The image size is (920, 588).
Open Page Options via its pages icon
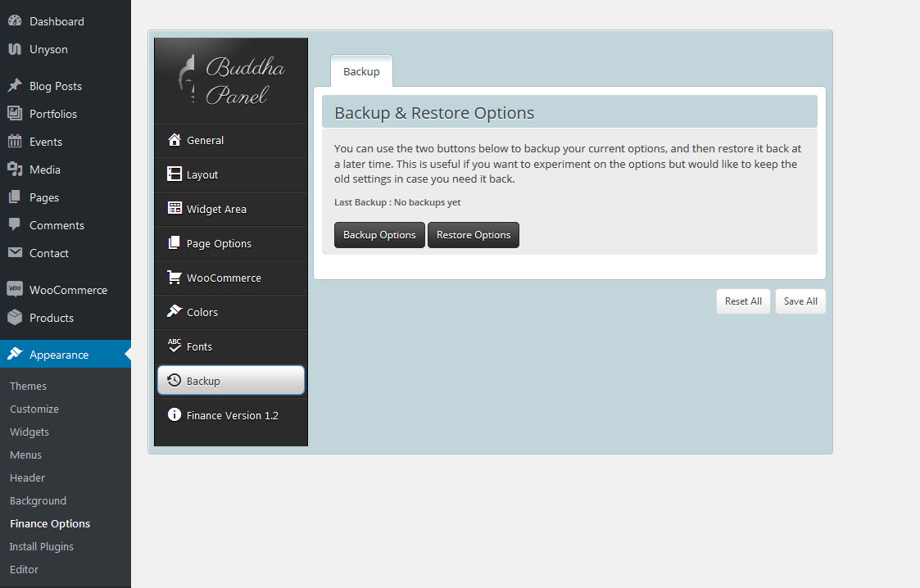click(x=174, y=243)
